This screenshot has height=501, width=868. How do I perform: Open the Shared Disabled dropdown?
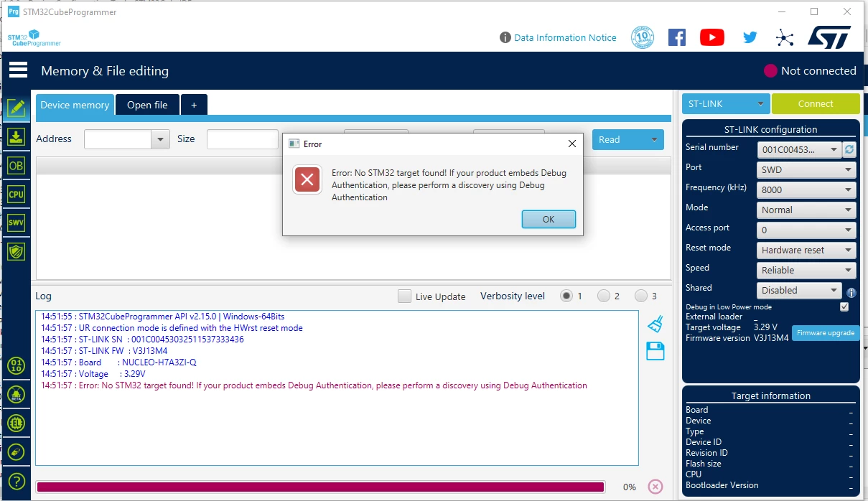point(799,290)
